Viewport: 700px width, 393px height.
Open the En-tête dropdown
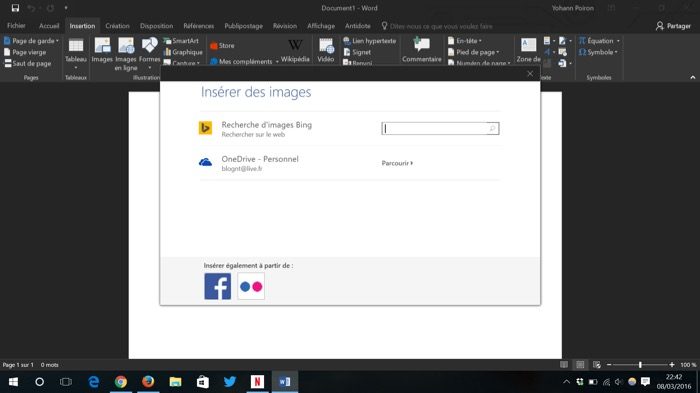[x=465, y=41]
